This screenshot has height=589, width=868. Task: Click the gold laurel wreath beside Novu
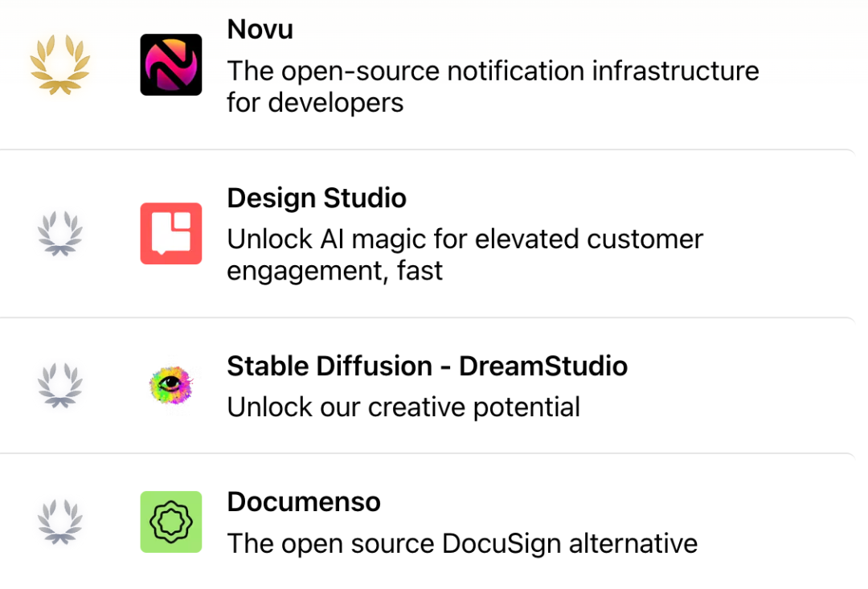click(59, 65)
